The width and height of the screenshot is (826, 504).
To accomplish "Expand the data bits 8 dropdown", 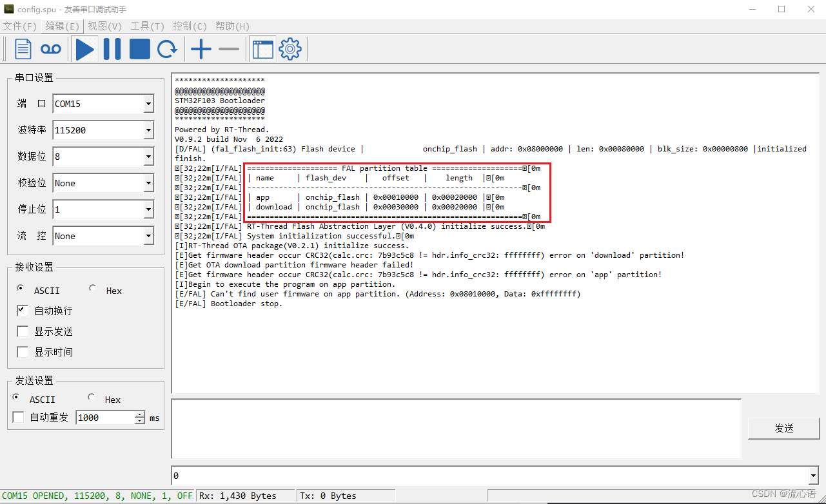I will click(148, 157).
